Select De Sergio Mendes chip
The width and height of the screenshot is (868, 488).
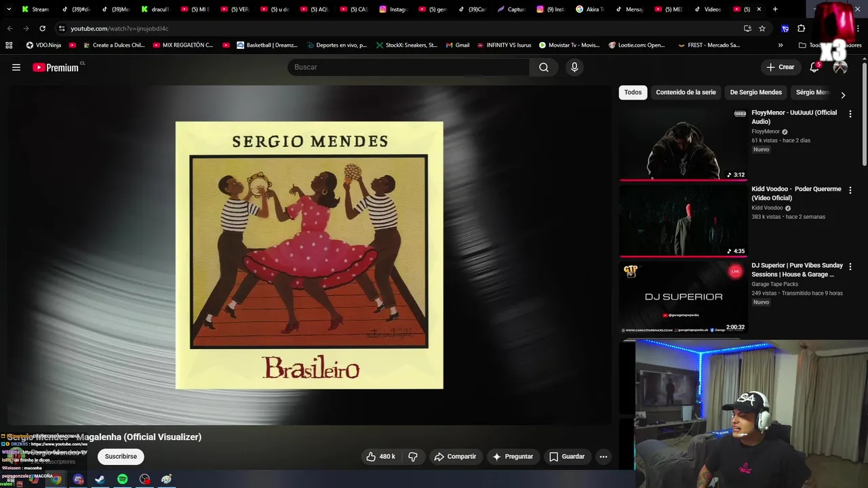click(755, 92)
